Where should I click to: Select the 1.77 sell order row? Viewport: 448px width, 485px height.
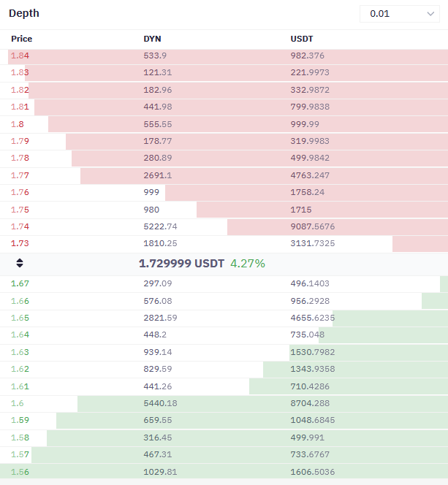click(224, 175)
